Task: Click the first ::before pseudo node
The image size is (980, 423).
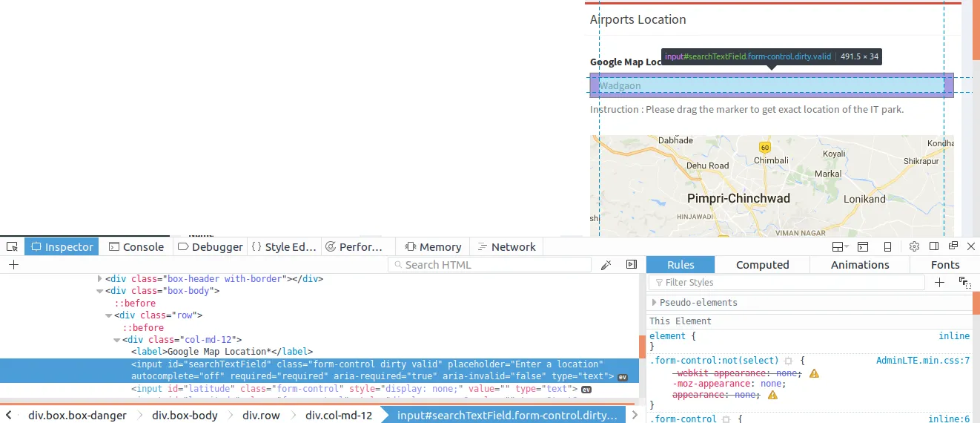Action: tap(135, 304)
